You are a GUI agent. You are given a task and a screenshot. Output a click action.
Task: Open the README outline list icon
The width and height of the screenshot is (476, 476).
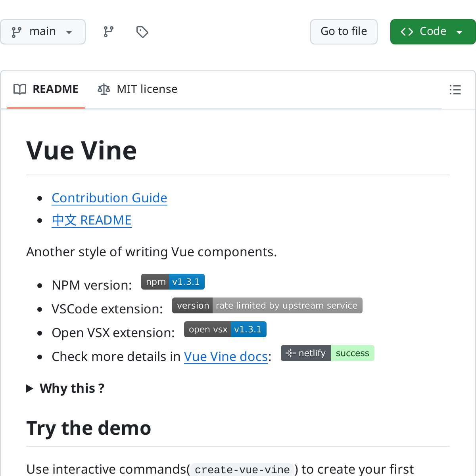point(455,90)
